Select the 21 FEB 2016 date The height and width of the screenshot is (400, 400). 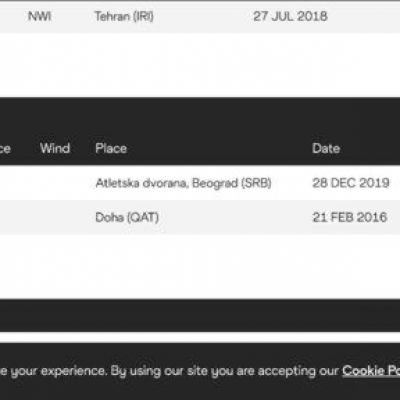350,217
